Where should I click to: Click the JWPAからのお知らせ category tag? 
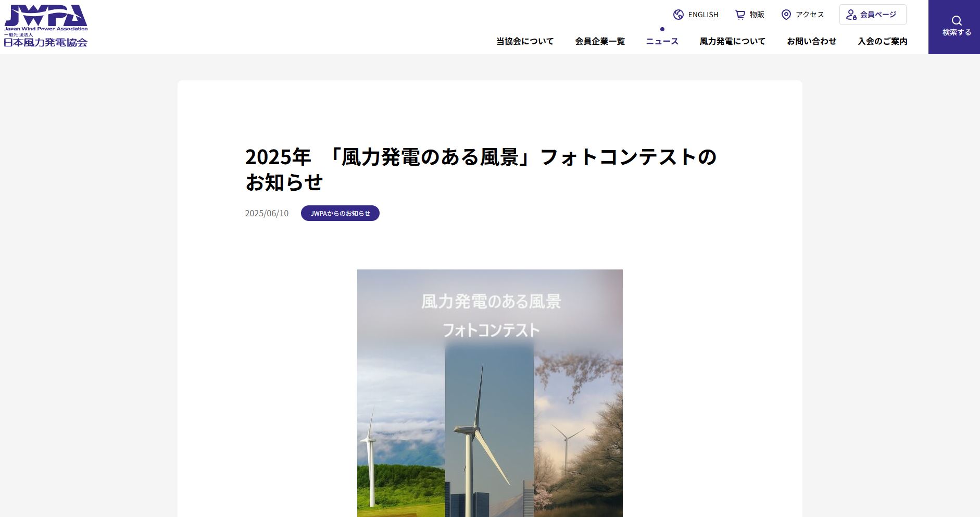click(x=340, y=213)
